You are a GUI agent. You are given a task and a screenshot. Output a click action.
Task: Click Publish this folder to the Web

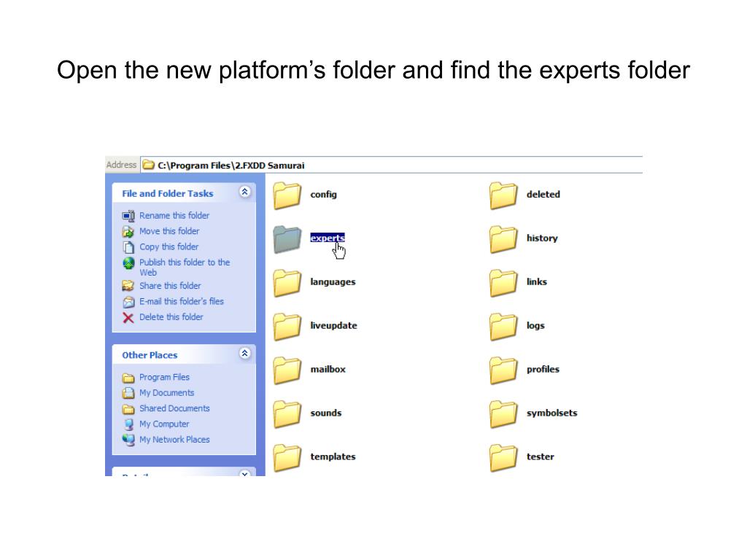pyautogui.click(x=185, y=267)
